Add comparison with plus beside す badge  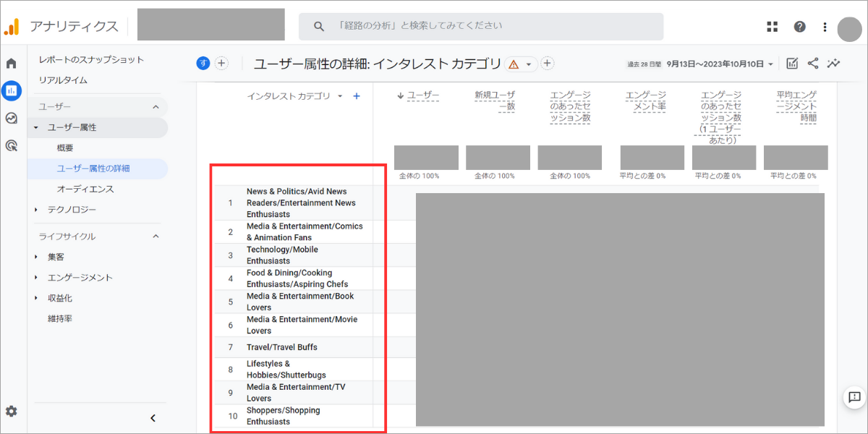tap(221, 64)
